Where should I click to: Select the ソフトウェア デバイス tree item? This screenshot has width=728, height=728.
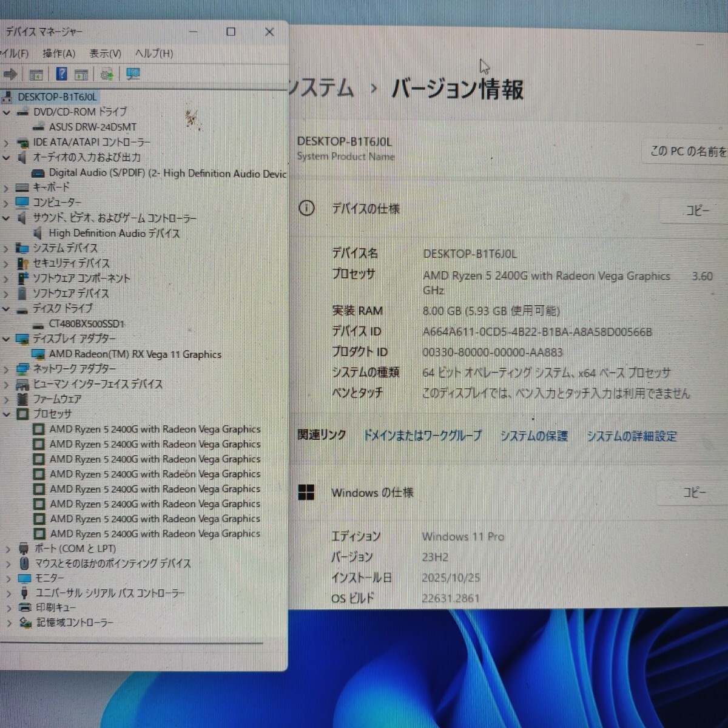coord(70,294)
